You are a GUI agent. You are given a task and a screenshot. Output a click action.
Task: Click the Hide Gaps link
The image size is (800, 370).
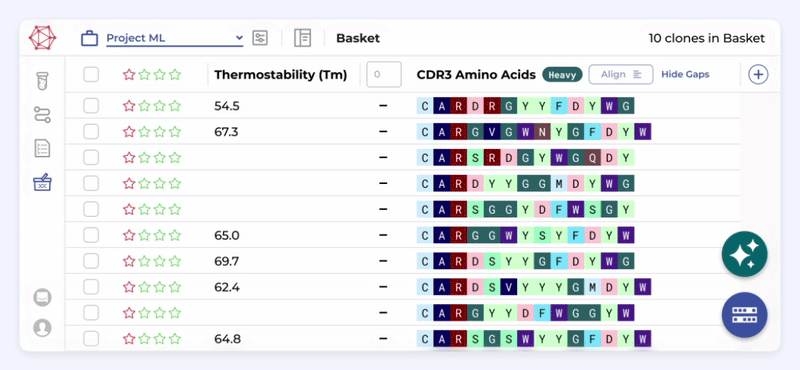[685, 75]
